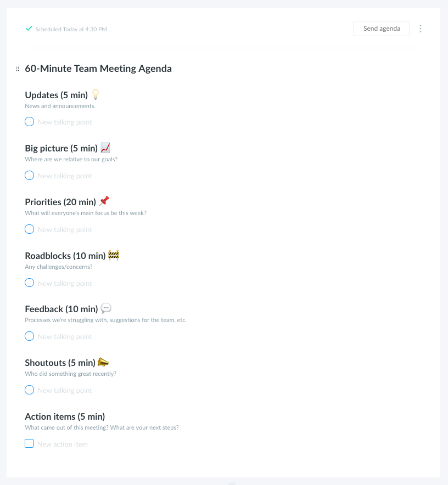Click the Scheduled Today at 4:30 PM text
Image resolution: width=448 pixels, height=485 pixels.
pos(71,29)
